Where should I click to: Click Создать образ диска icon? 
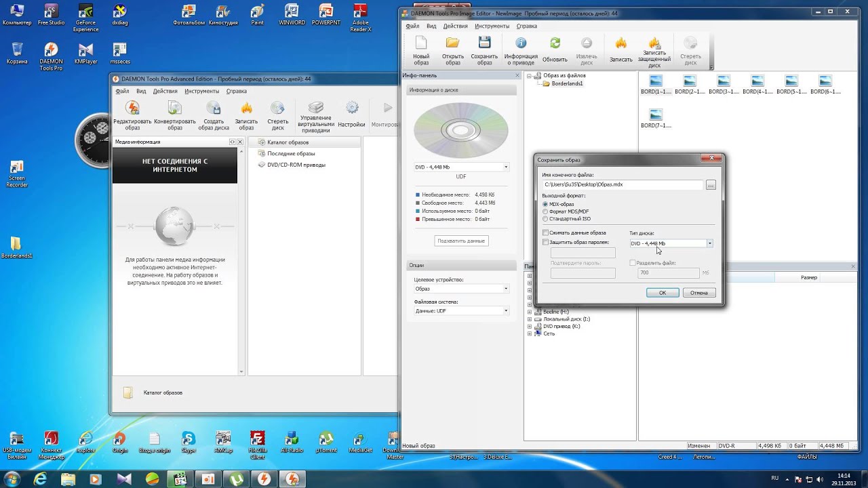point(214,116)
